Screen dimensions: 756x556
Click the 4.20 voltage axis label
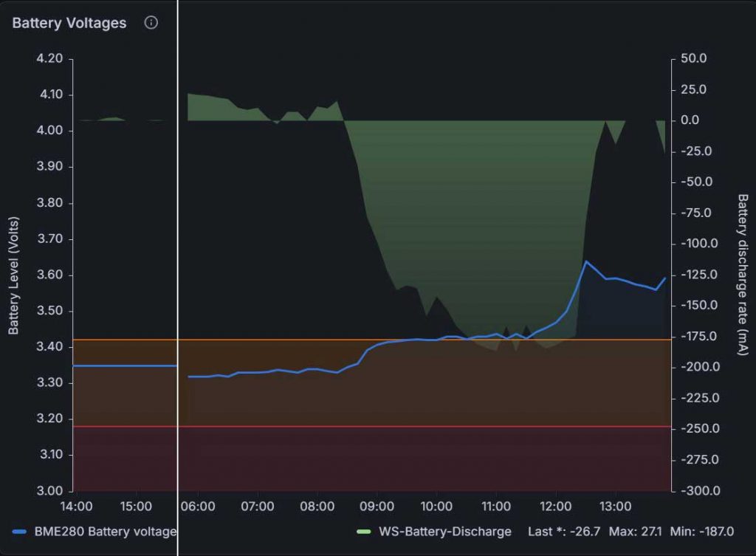click(49, 58)
